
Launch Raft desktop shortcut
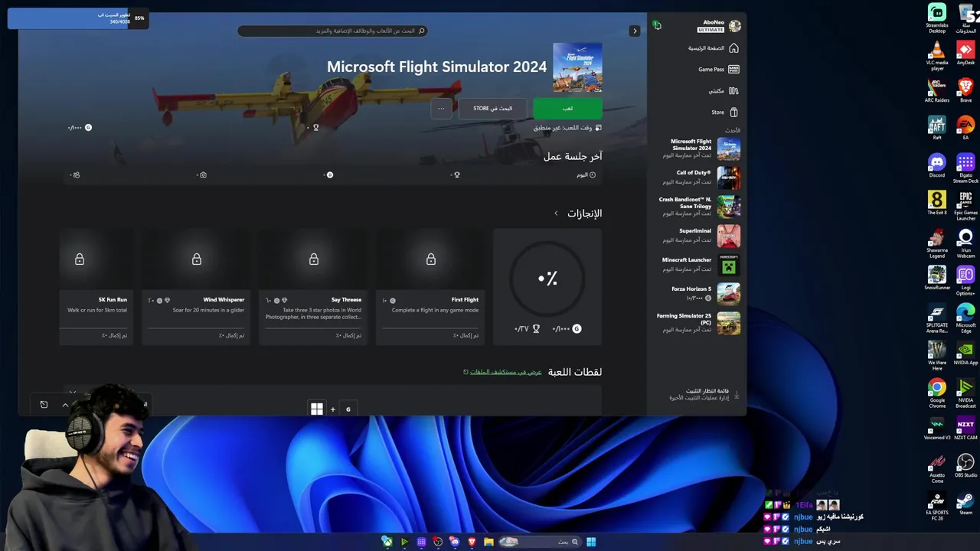click(937, 128)
